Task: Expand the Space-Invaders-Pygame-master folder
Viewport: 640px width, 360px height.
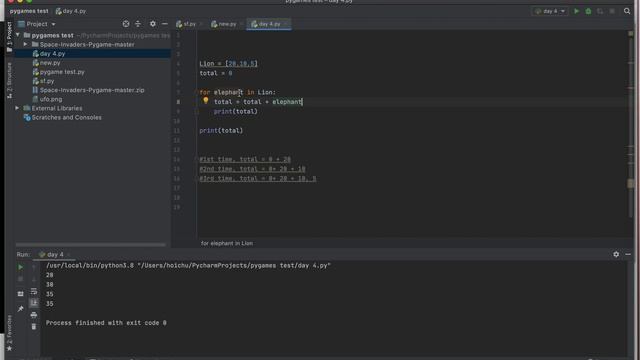Action: 25,44
